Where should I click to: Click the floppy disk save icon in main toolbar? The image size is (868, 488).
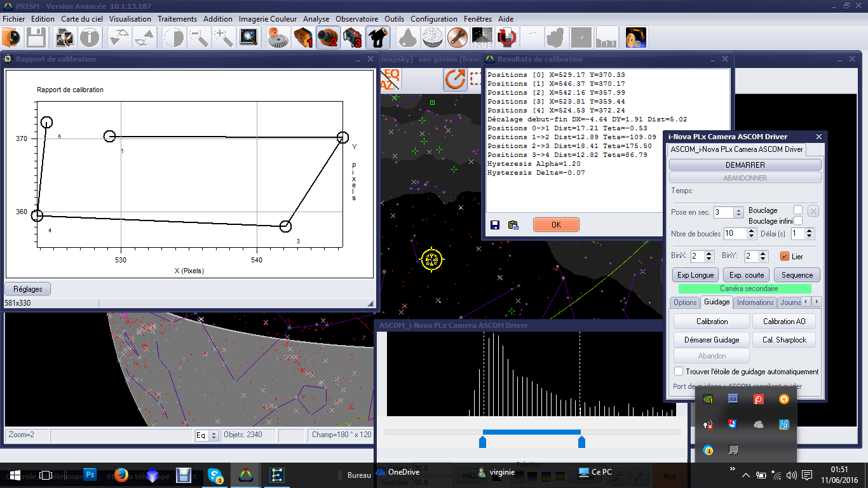[35, 38]
